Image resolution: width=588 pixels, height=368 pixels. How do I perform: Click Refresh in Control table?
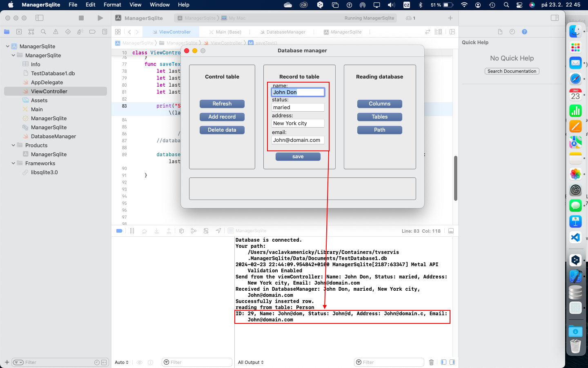tap(222, 104)
